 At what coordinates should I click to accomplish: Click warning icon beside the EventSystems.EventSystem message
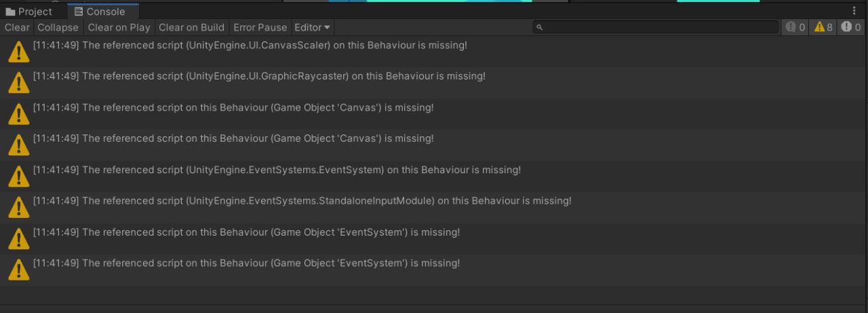coord(18,177)
